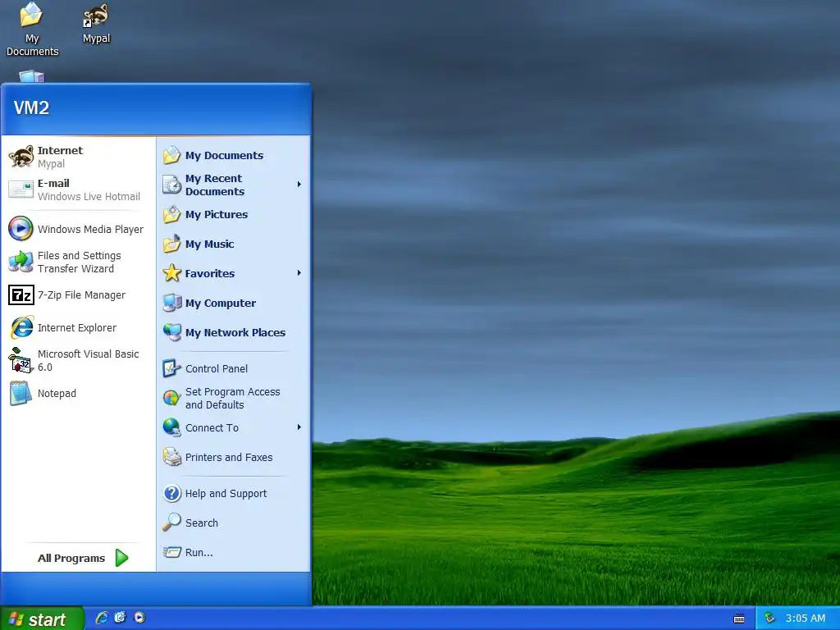The image size is (840, 630).
Task: Click the My Documents folder icon in Start menu
Action: 172,155
